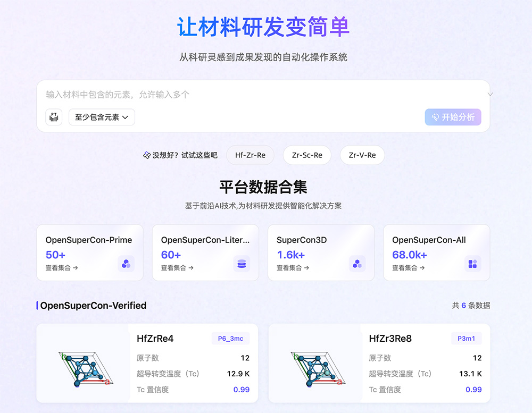Click the 13.1 K Tc value
This screenshot has height=413, width=532.
(x=471, y=374)
